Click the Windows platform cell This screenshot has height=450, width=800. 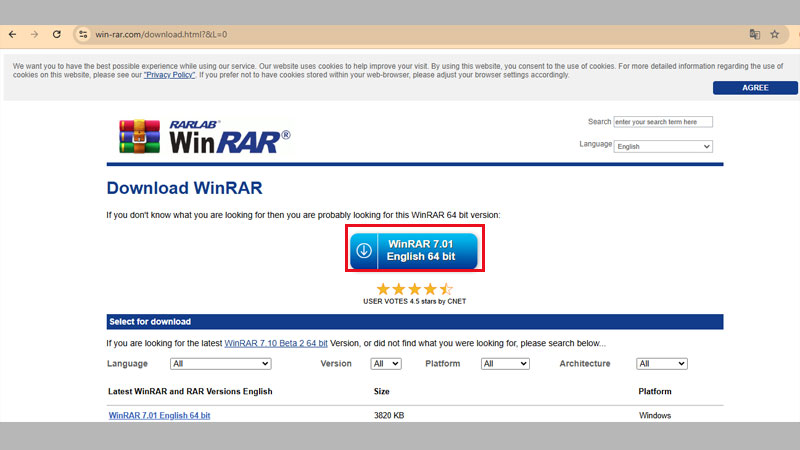pyautogui.click(x=655, y=415)
